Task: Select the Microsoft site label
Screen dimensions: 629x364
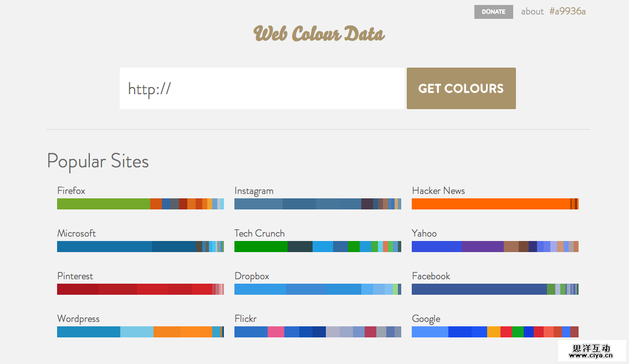Action: point(76,234)
